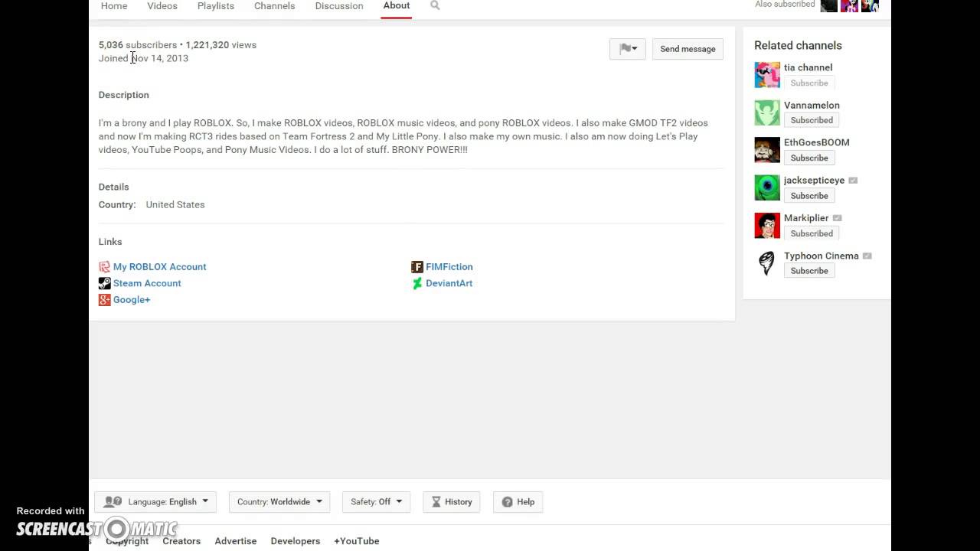
Task: Toggle Subscribed button for Vannamelon
Action: 812,120
